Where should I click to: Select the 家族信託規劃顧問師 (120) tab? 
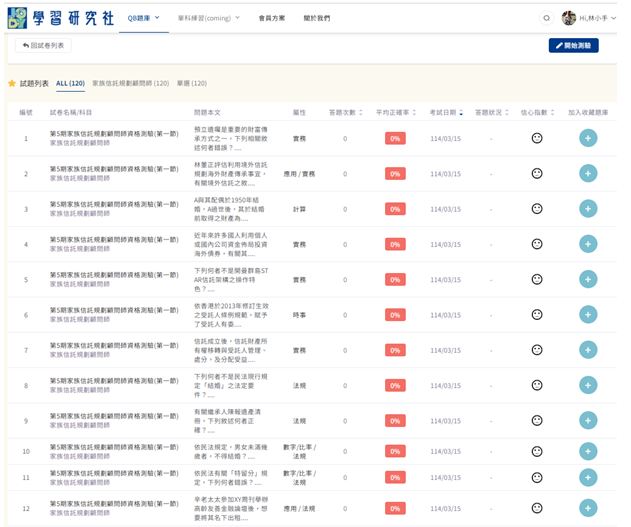click(x=130, y=83)
